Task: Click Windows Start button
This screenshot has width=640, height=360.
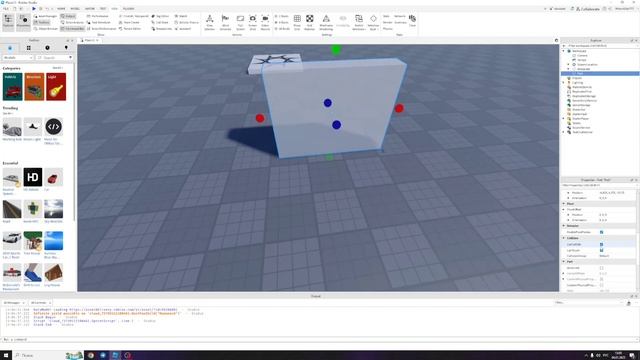Action: tap(6, 355)
